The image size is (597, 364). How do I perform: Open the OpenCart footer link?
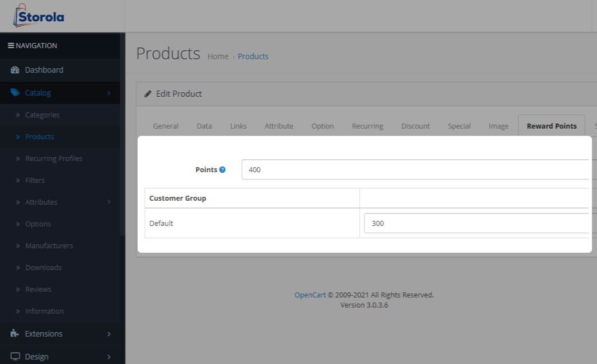tap(310, 295)
